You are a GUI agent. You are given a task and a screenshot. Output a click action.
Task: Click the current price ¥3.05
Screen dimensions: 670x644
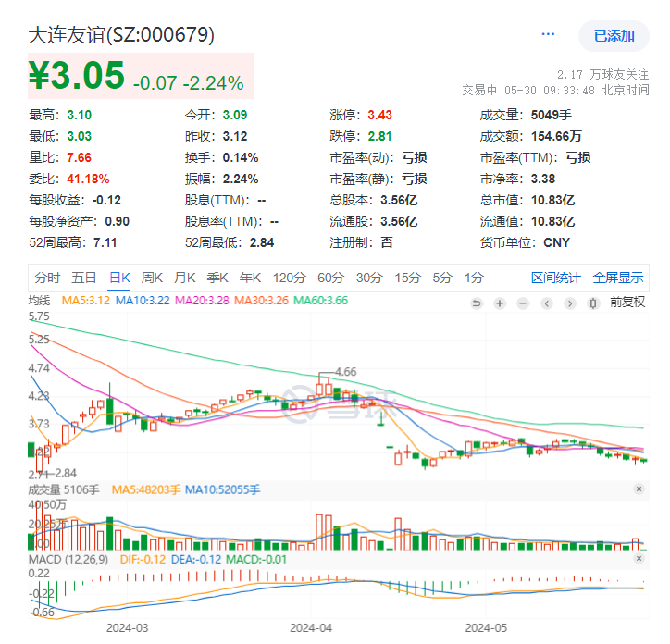pos(77,75)
